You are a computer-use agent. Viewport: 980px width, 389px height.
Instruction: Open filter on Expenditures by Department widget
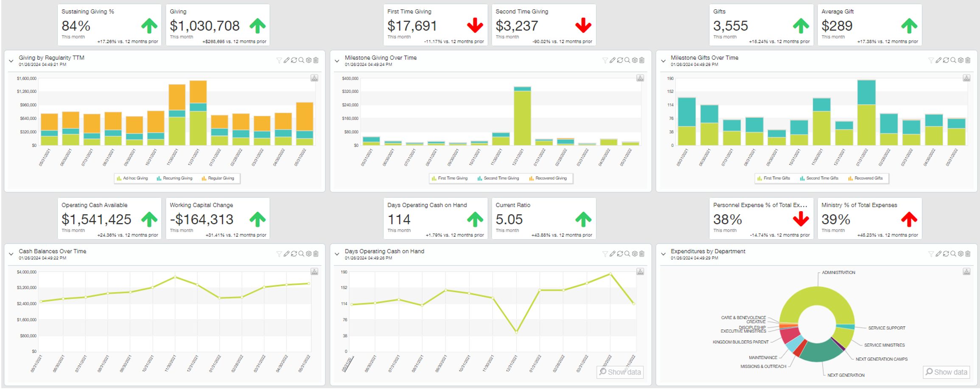point(931,254)
